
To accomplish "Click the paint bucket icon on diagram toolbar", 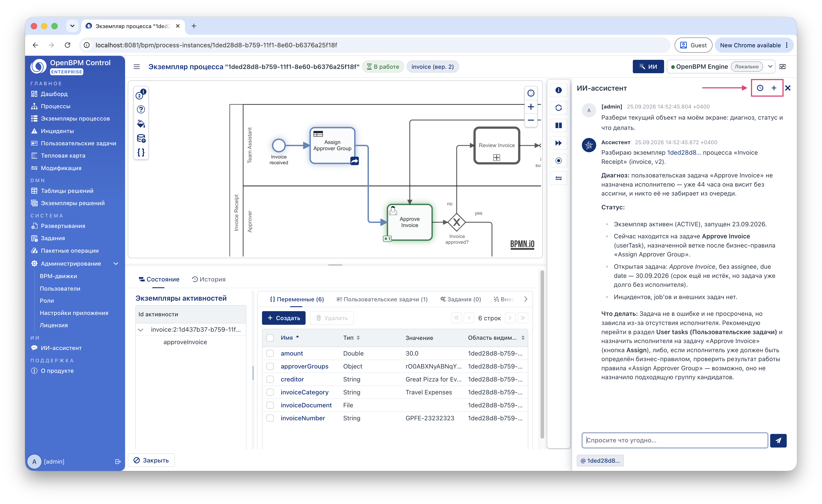I will (x=141, y=124).
